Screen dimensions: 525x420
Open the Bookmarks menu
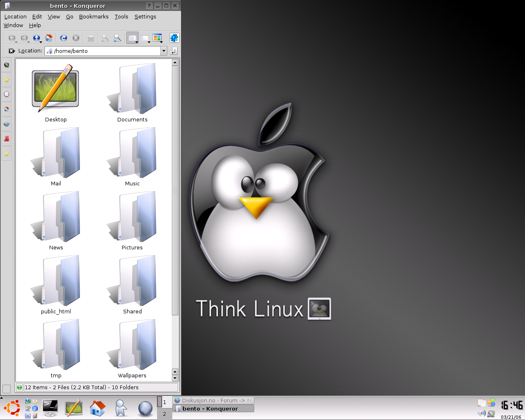(x=94, y=17)
